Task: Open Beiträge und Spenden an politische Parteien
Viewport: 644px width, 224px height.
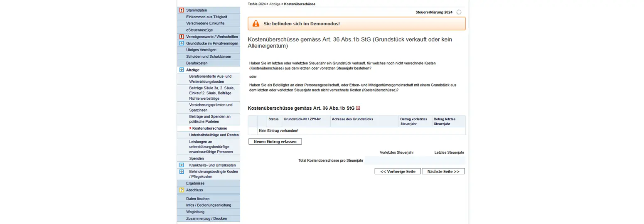Action: tap(210, 119)
